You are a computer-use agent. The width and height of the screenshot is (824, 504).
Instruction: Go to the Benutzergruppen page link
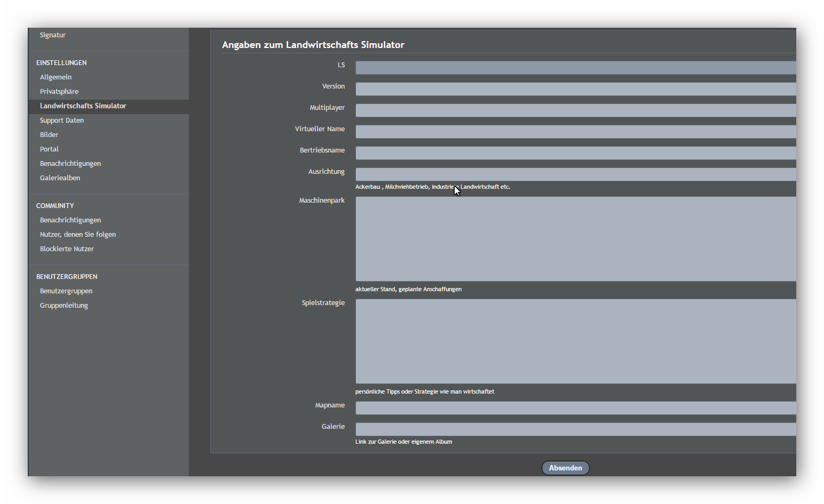[66, 291]
